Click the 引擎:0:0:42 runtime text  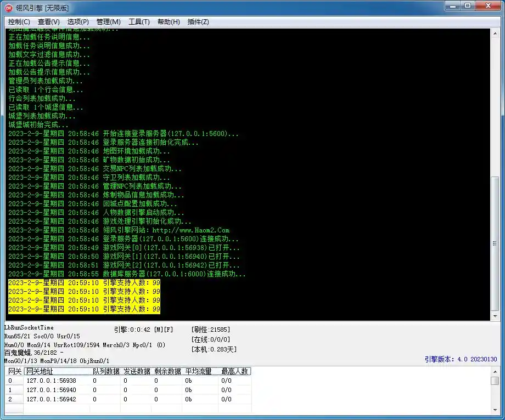pos(143,330)
